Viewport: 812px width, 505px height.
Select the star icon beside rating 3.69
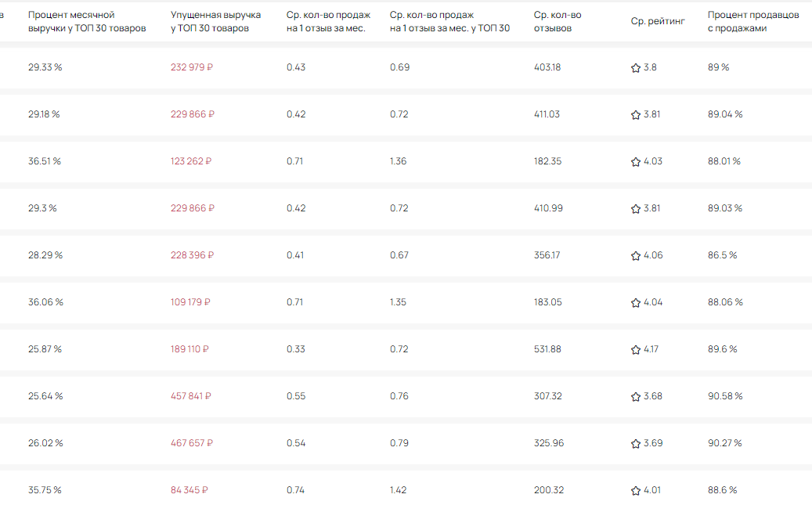636,444
